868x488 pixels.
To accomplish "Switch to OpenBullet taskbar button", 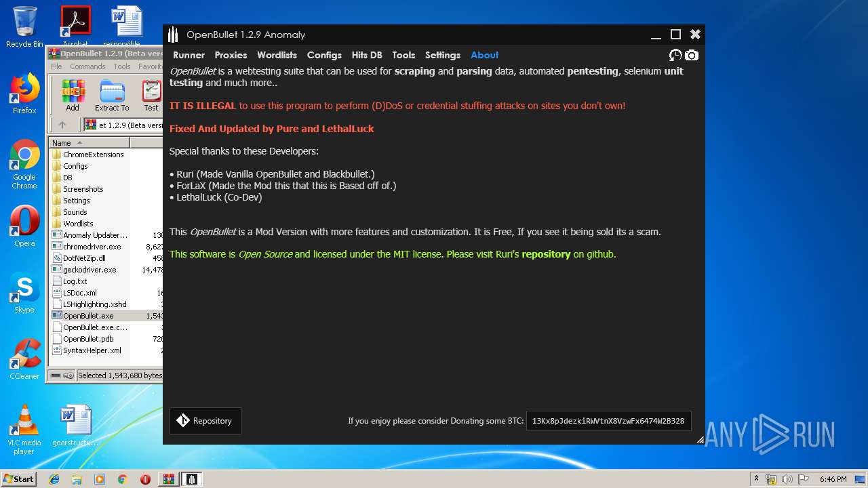I will tap(192, 479).
